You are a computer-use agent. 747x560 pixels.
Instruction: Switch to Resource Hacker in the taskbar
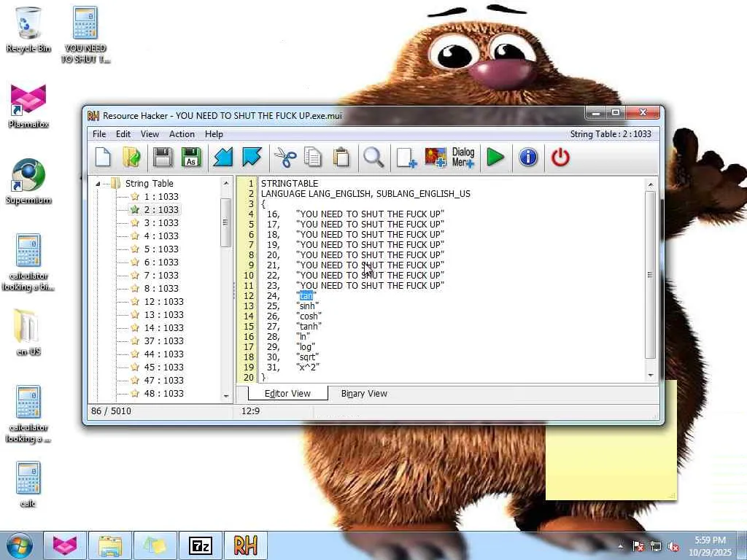coord(245,545)
